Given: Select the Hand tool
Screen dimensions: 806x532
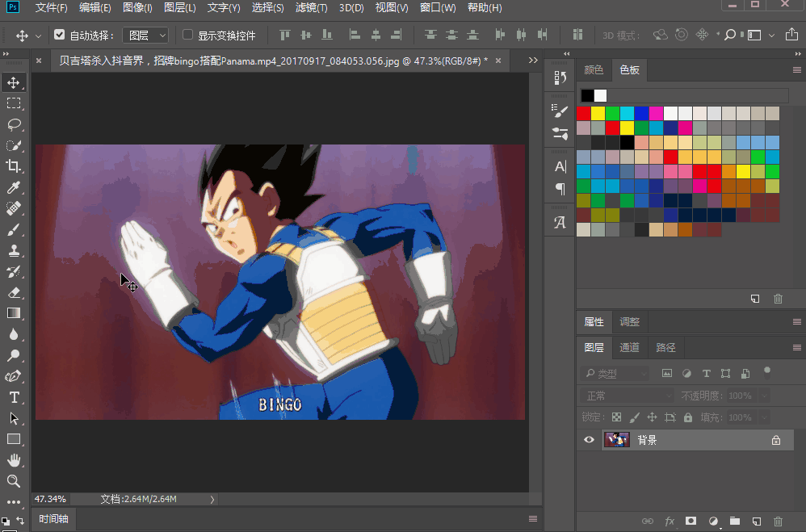Looking at the screenshot, I should tap(14, 460).
